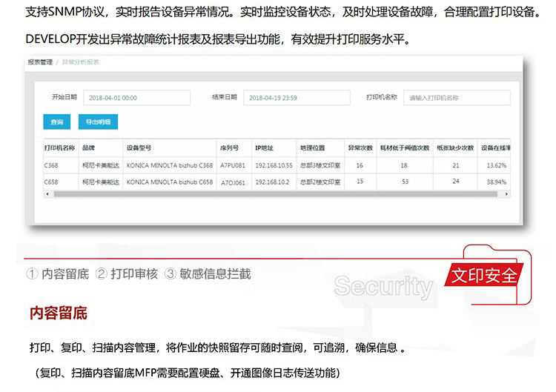
Task: Sort by the 异常次数 column header
Action: (x=360, y=147)
